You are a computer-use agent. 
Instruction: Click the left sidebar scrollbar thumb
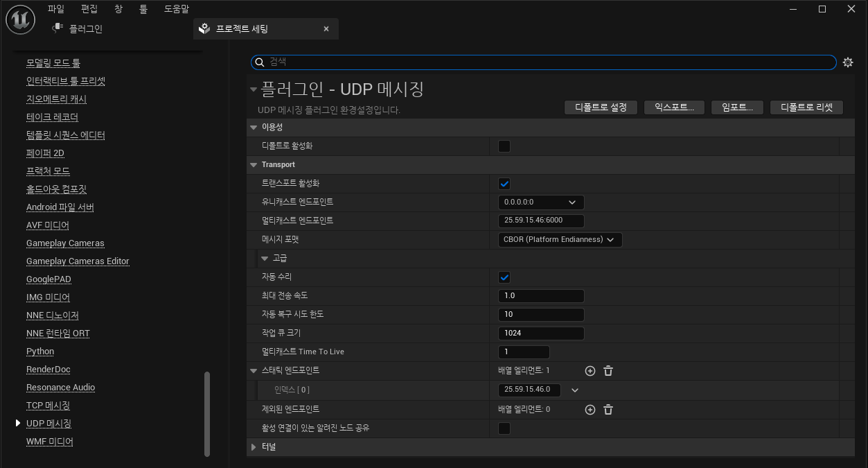pyautogui.click(x=207, y=415)
